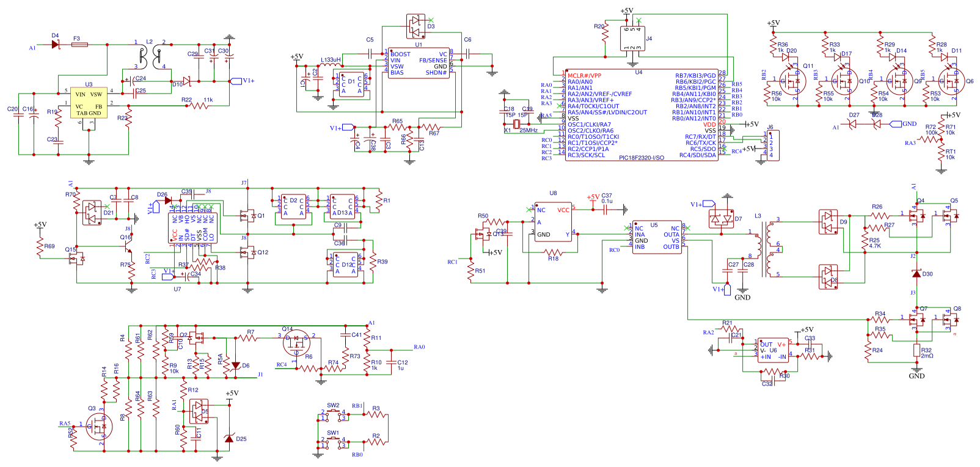
Task: Select the X1 25MHz crystal
Action: coord(516,125)
